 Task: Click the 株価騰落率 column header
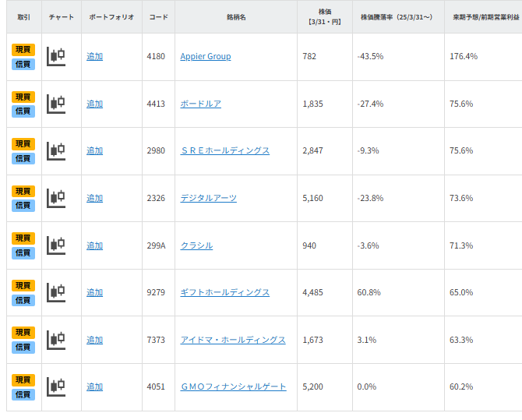397,16
